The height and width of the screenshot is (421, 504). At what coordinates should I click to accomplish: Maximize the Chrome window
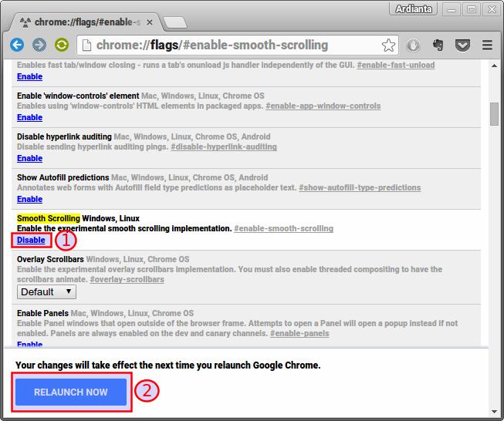click(472, 9)
